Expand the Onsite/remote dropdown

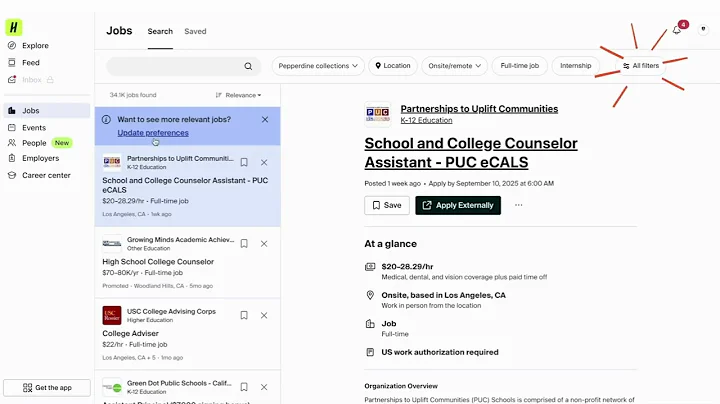click(x=455, y=66)
